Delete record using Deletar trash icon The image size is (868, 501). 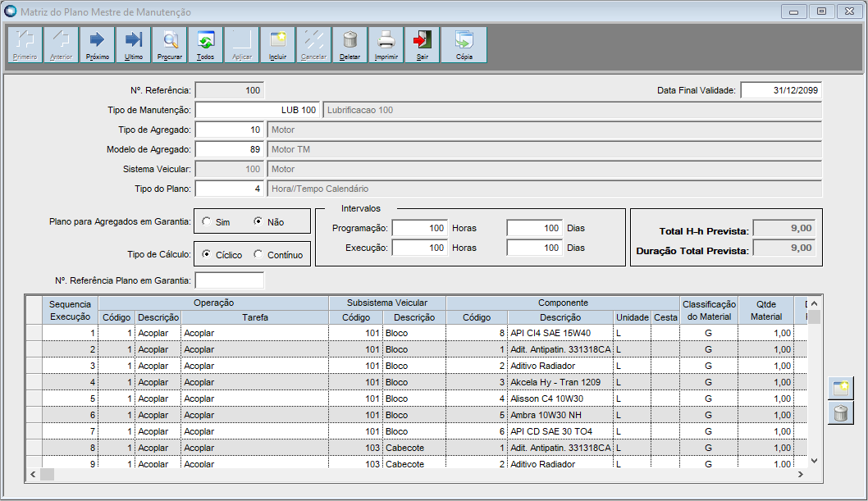[350, 44]
